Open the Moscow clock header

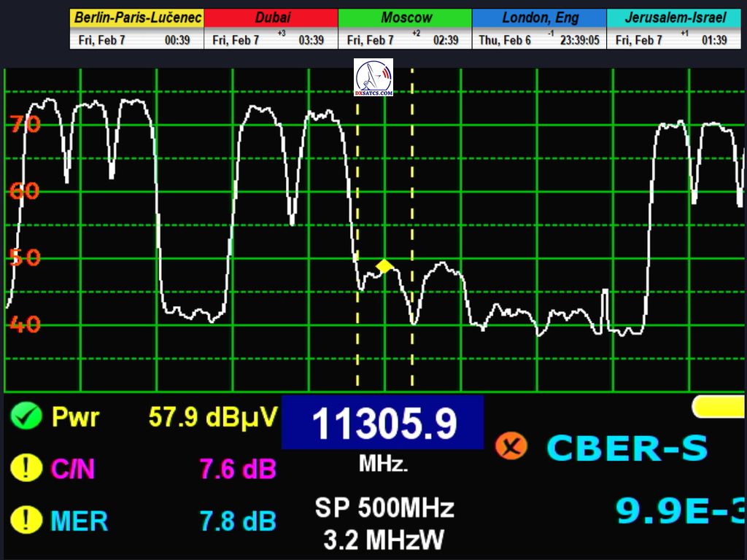(405, 18)
